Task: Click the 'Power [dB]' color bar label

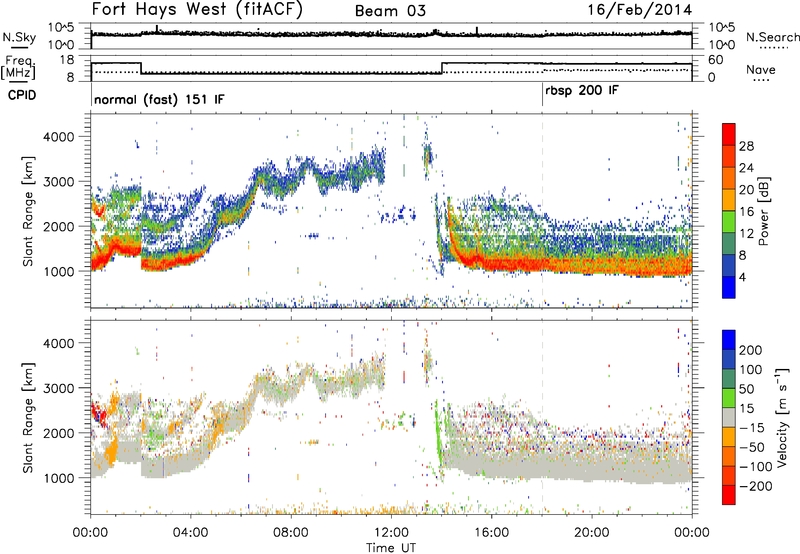Action: pyautogui.click(x=763, y=212)
